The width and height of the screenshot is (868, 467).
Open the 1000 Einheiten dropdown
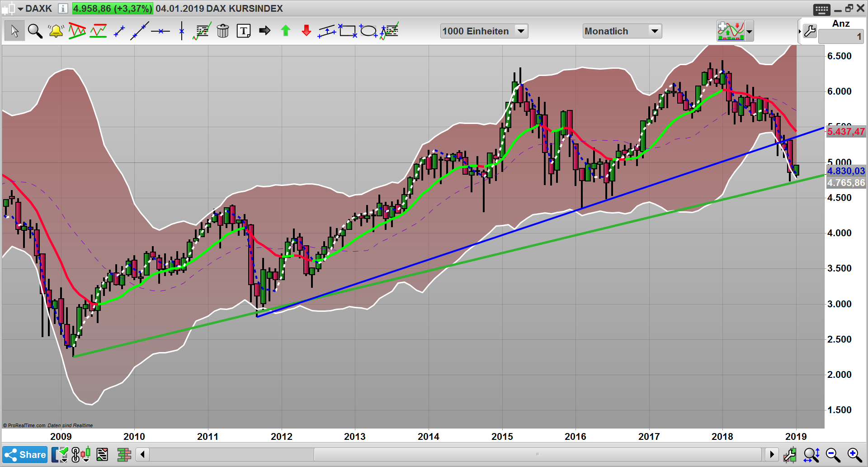point(484,31)
